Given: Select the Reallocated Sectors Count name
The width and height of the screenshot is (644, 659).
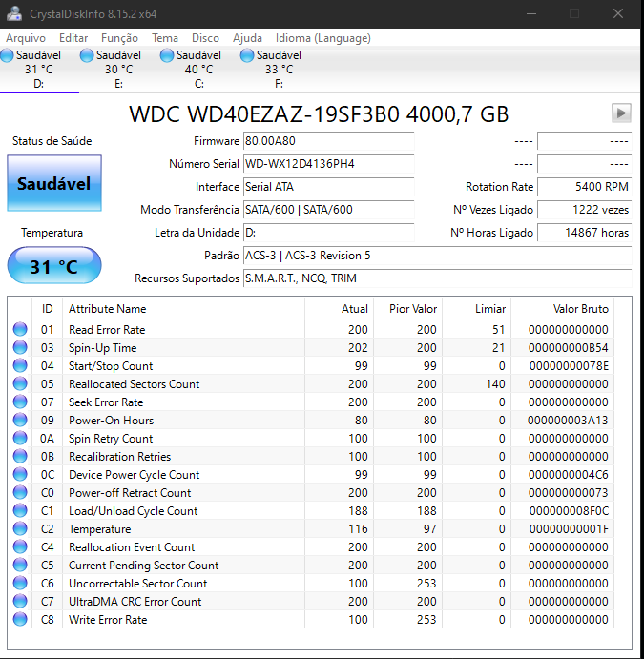Looking at the screenshot, I should [x=135, y=384].
